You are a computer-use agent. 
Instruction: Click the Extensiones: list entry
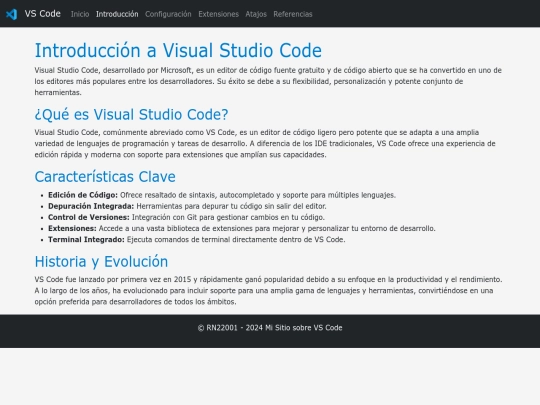(x=242, y=228)
